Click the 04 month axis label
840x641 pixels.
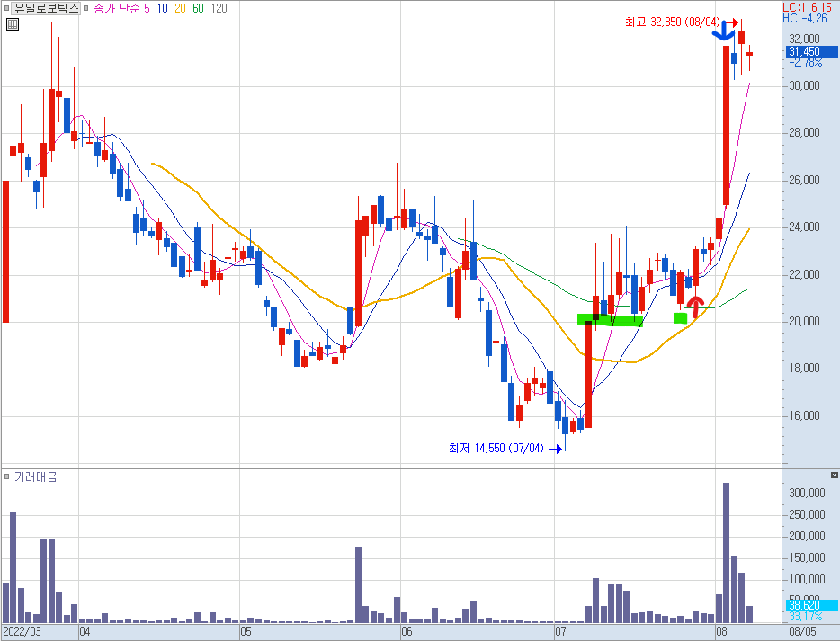85,631
